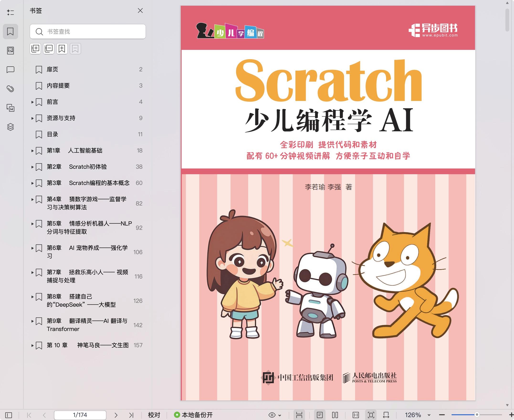This screenshot has width=514, height=420.
Task: Go to 第1章 人工智能基础 bookmark
Action: tap(74, 151)
